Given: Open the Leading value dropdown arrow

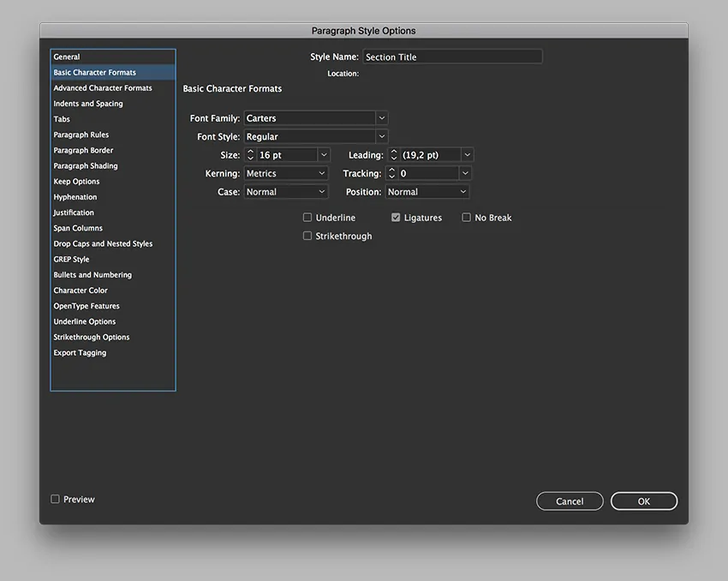Looking at the screenshot, I should (x=467, y=155).
